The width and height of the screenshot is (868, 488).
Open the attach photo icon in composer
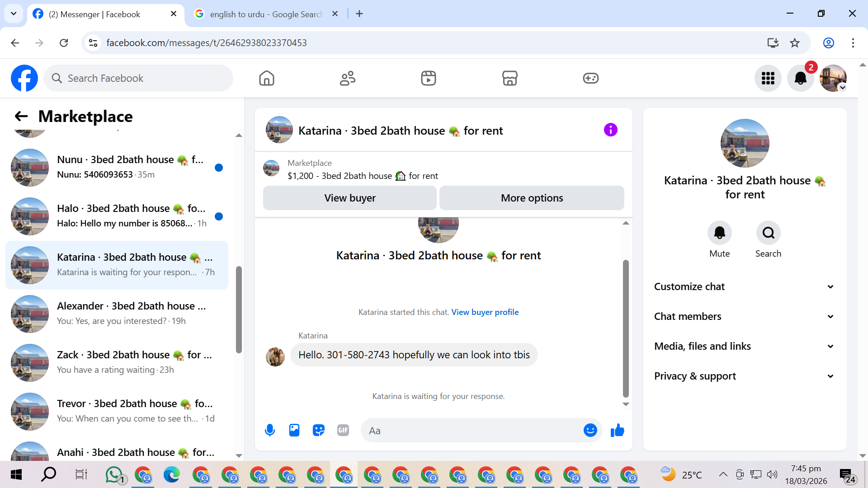pos(294,430)
